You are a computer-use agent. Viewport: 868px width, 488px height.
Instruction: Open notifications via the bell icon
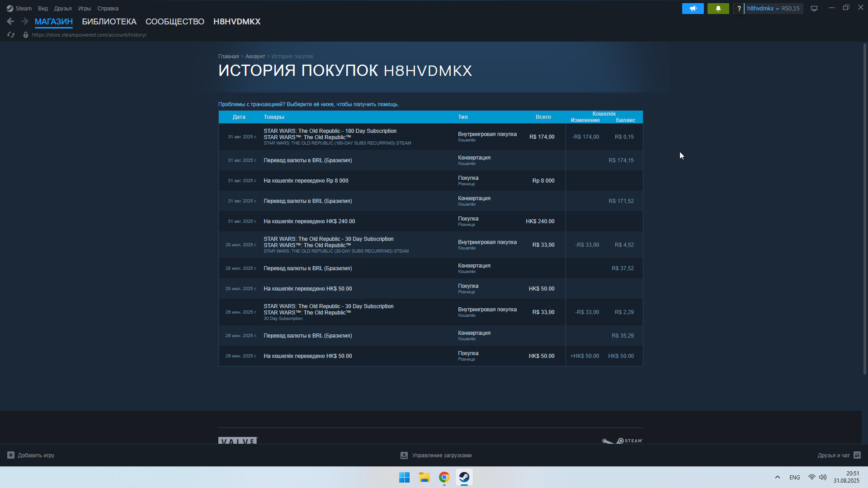click(718, 9)
